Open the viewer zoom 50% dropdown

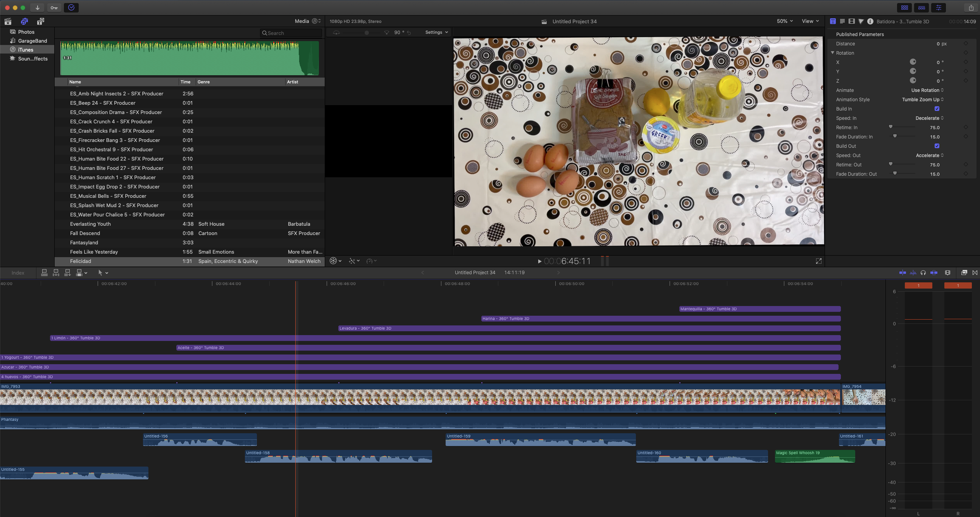785,21
